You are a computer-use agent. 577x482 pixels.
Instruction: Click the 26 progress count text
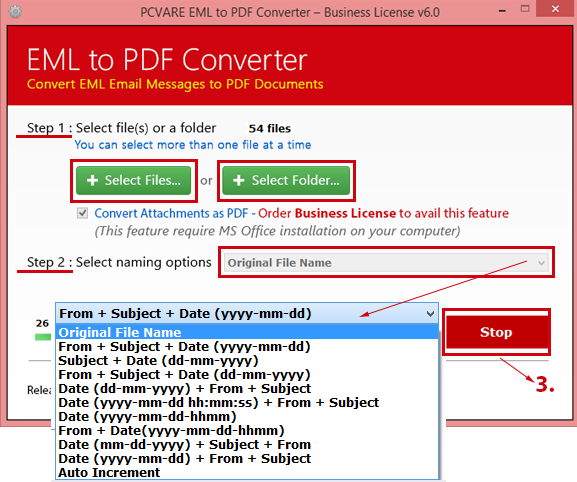coord(42,323)
